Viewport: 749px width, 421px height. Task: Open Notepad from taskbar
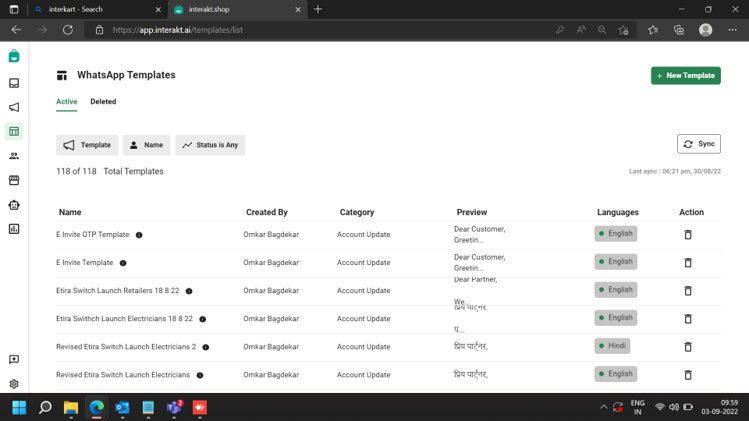pos(148,408)
